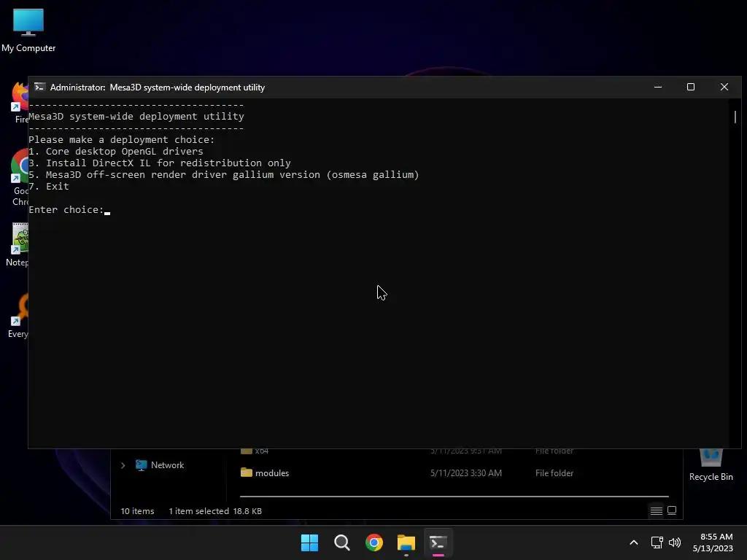This screenshot has width=747, height=560.
Task: Switch File Explorer to large icons view
Action: pos(672,511)
